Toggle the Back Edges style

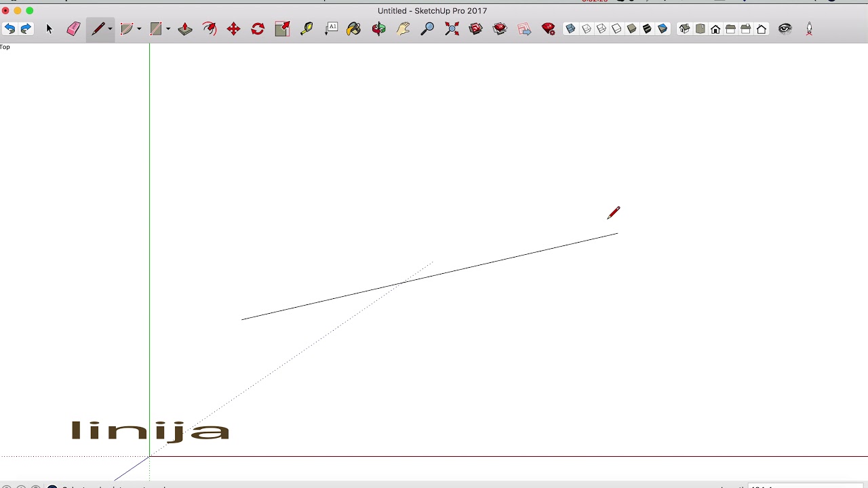pyautogui.click(x=586, y=28)
